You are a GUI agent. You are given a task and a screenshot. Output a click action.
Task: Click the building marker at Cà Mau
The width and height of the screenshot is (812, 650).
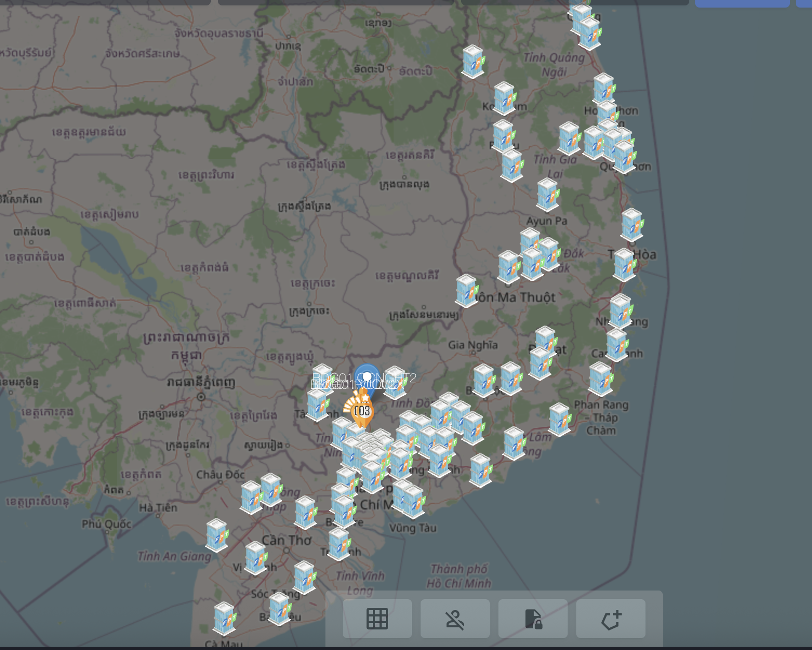pyautogui.click(x=224, y=618)
